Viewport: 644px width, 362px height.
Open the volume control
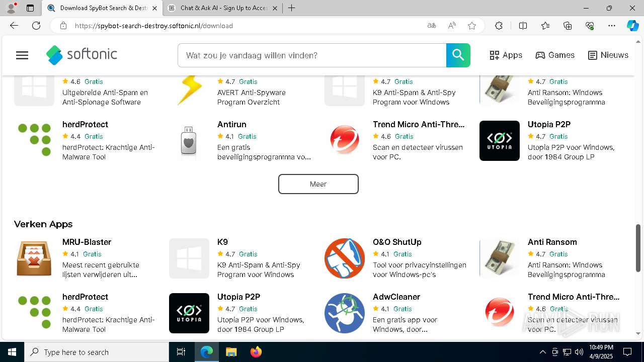(x=579, y=352)
